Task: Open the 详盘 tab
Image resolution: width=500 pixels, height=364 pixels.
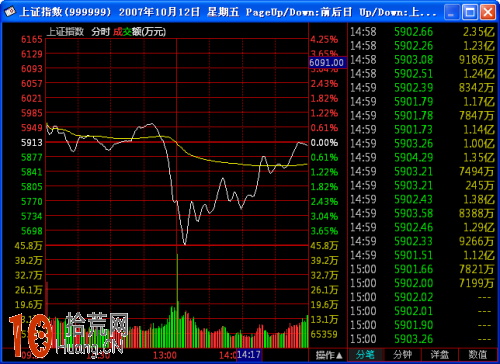Action: (x=440, y=355)
